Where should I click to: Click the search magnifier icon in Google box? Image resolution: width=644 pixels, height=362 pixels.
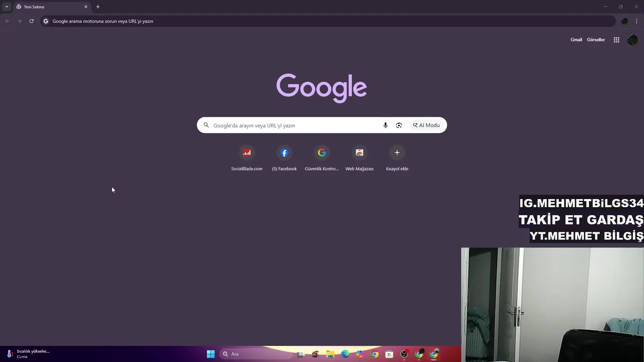(x=206, y=125)
